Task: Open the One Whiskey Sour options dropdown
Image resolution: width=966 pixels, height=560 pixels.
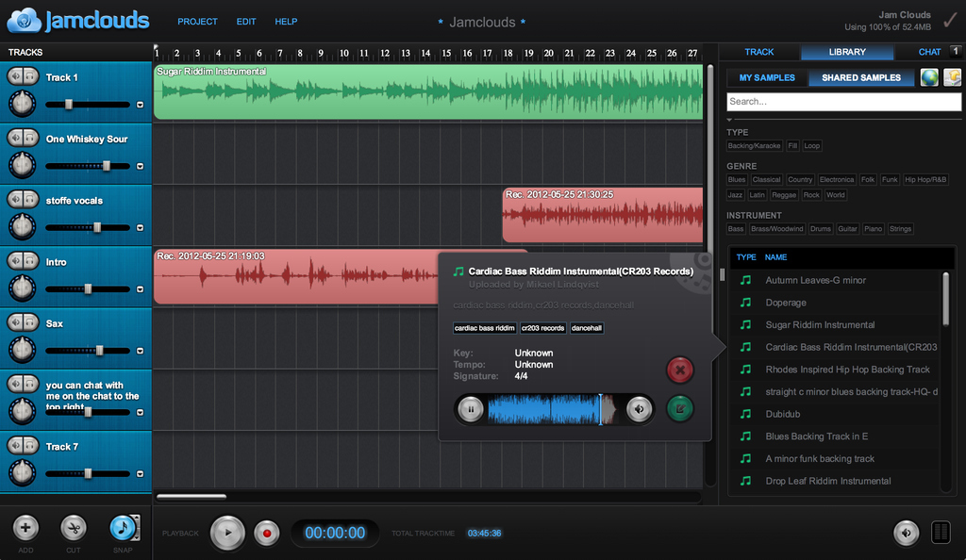Action: tap(140, 166)
